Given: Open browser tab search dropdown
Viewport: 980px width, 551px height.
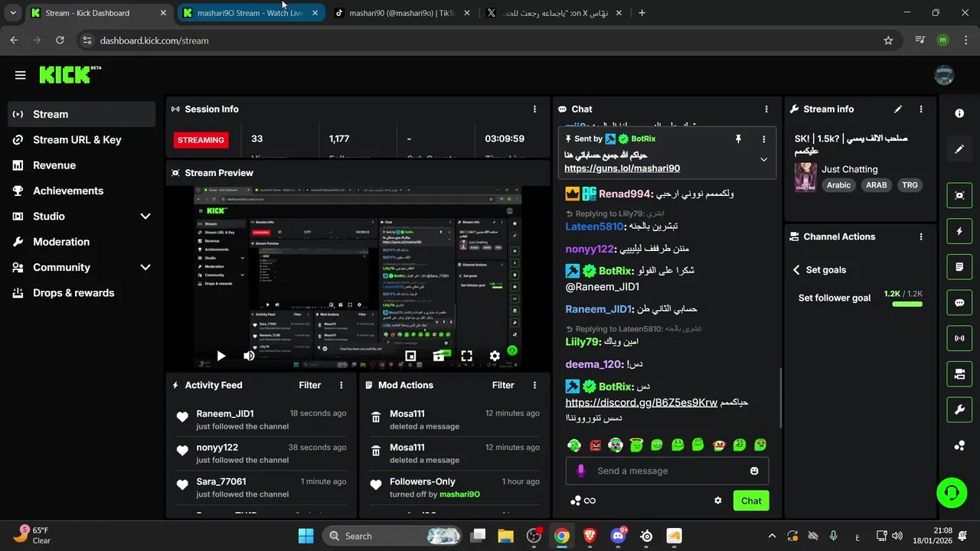Looking at the screenshot, I should 13,13.
